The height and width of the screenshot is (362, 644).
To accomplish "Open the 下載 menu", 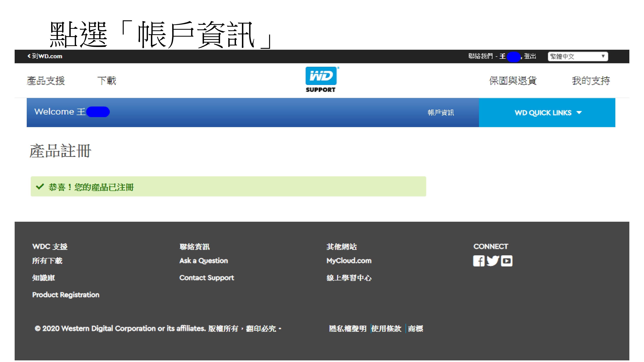I will (x=107, y=81).
